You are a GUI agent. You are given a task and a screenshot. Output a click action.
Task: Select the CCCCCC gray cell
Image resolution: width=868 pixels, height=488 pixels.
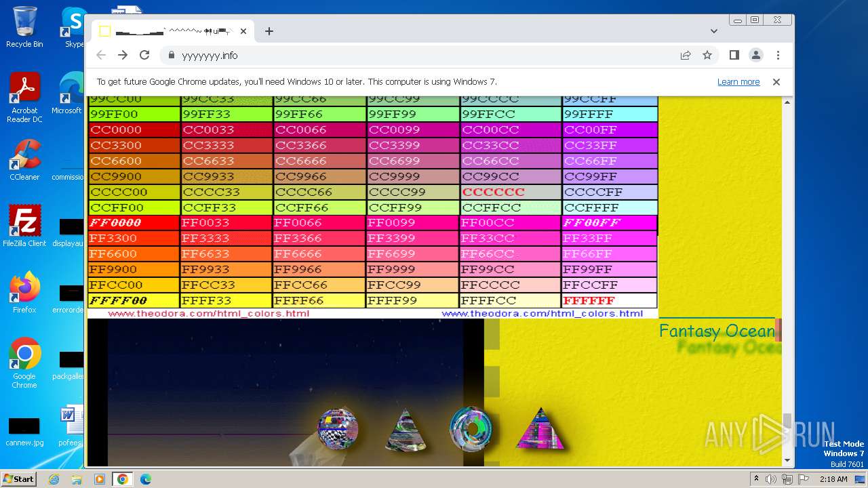click(x=511, y=192)
